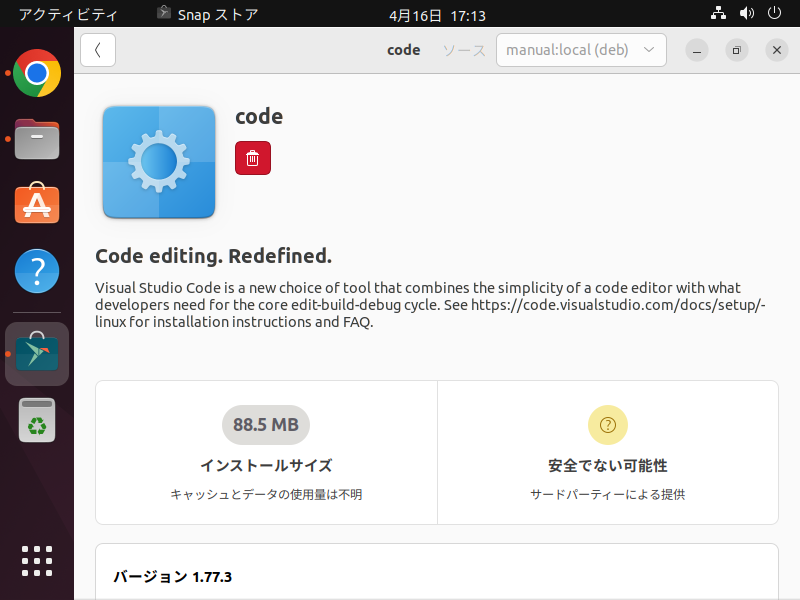Open Ubuntu Software orange bag icon
Image resolution: width=800 pixels, height=600 pixels.
click(x=37, y=203)
